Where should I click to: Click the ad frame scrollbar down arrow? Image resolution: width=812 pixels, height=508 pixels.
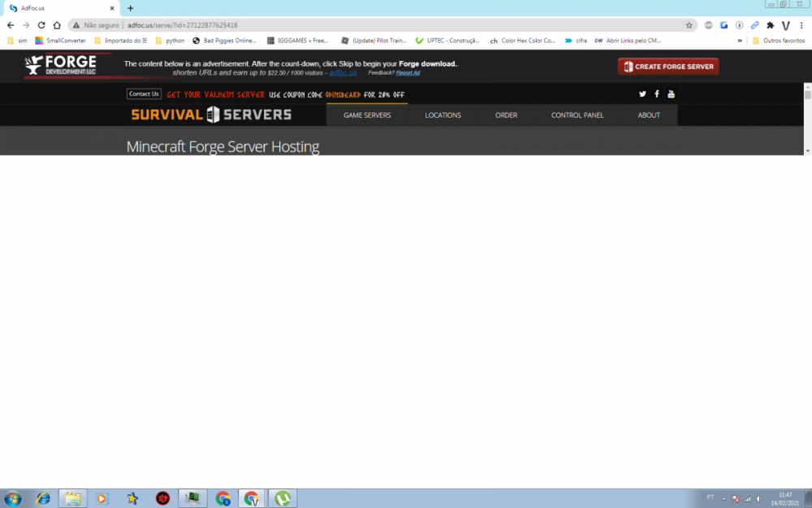click(807, 151)
